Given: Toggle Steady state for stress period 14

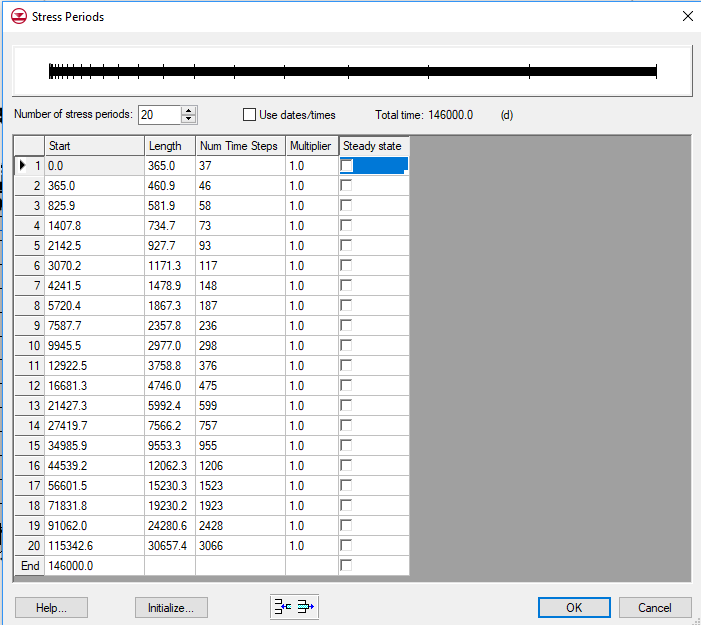Looking at the screenshot, I should click(x=346, y=425).
